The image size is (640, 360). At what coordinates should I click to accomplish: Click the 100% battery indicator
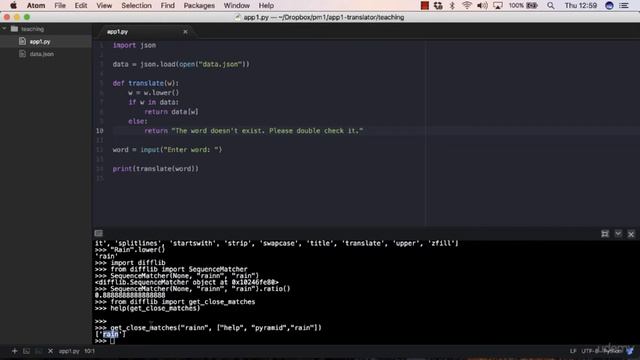point(523,5)
